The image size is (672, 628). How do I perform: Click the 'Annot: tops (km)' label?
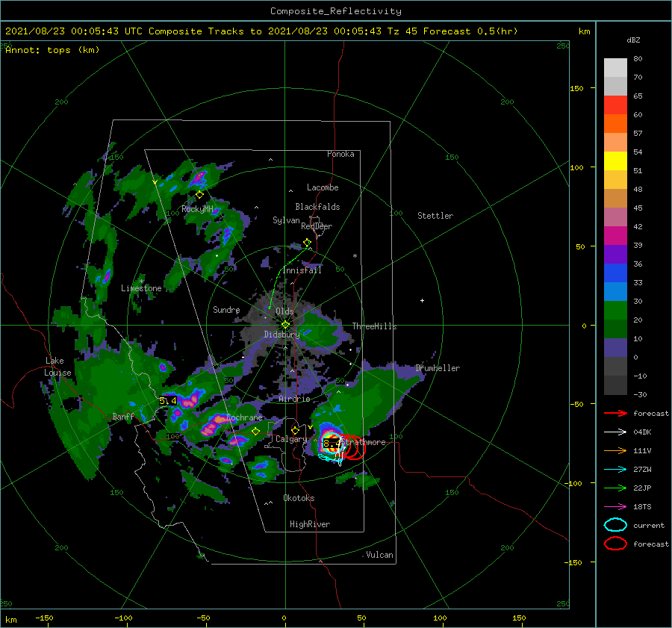[x=52, y=50]
